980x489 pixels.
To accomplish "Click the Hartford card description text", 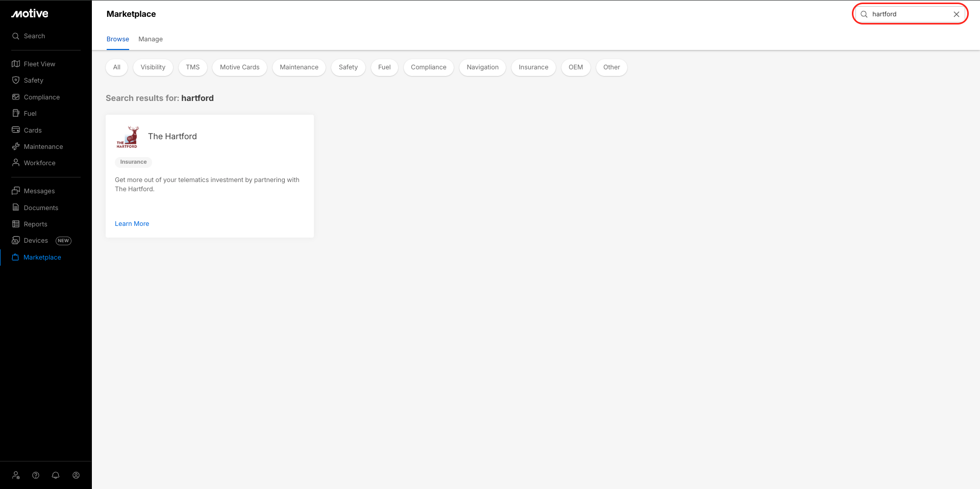I will (207, 185).
